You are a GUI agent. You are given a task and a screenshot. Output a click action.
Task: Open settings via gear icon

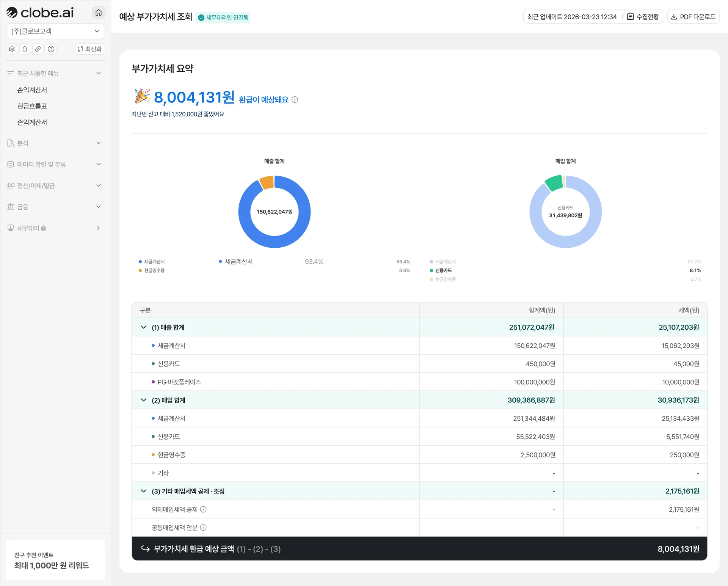(12, 49)
